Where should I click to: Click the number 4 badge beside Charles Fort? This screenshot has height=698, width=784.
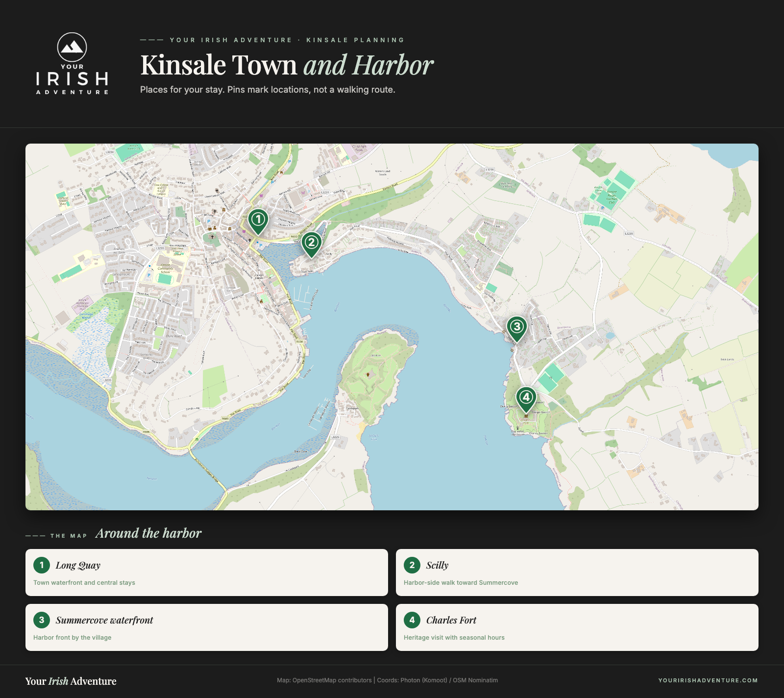coord(412,620)
